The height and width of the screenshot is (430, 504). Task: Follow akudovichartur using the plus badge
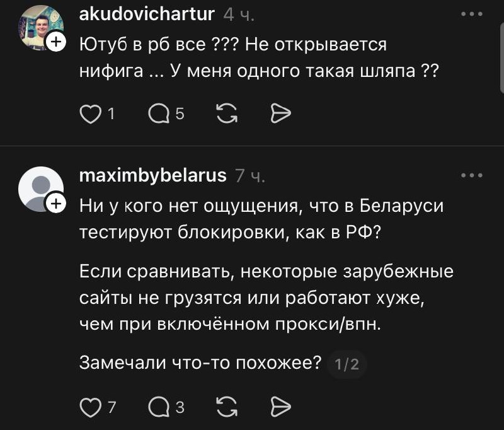point(55,42)
